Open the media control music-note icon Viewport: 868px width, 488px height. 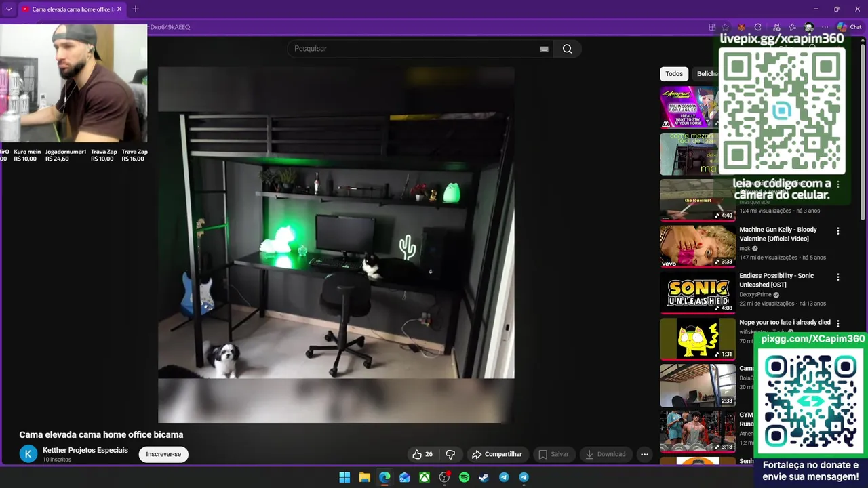(776, 27)
